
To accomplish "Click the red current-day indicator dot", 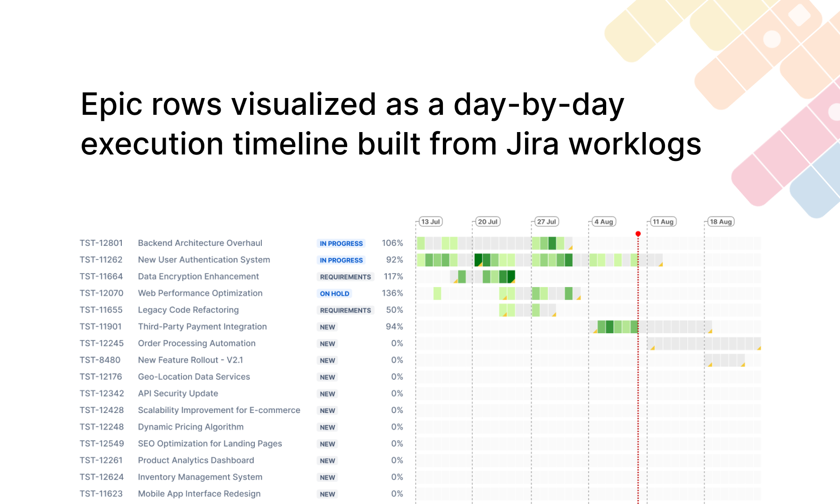I will click(x=637, y=232).
